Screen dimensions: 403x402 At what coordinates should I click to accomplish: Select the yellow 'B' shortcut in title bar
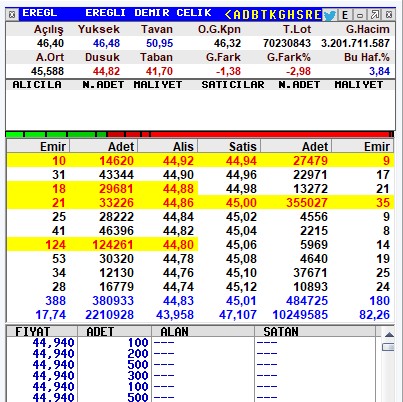point(255,15)
